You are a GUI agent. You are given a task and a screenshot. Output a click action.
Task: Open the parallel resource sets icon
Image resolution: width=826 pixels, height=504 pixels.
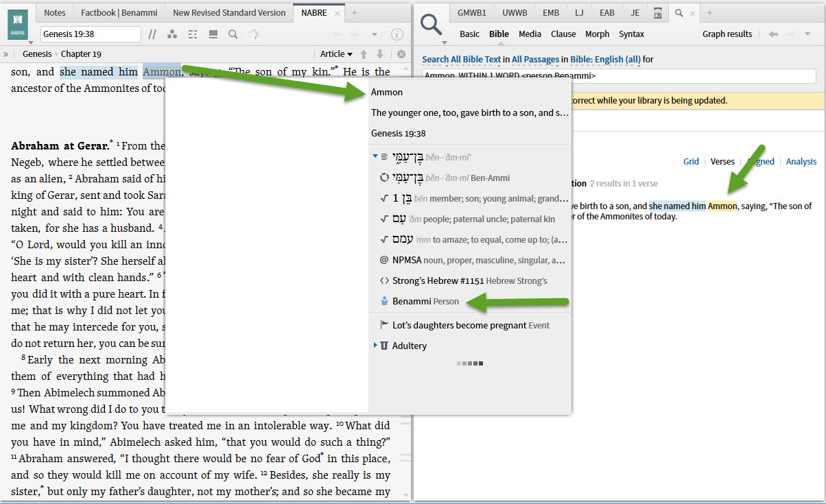[x=152, y=34]
